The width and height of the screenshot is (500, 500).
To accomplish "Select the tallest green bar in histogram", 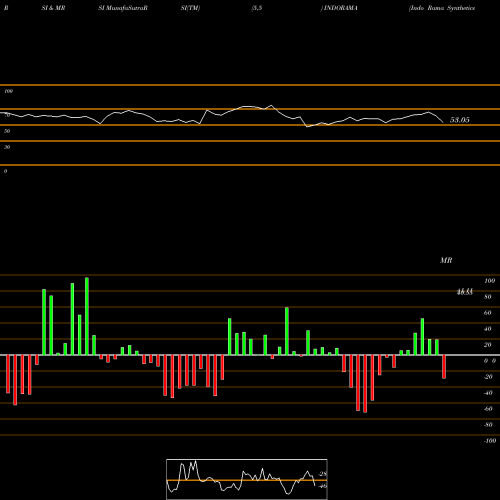I will click(x=87, y=316).
